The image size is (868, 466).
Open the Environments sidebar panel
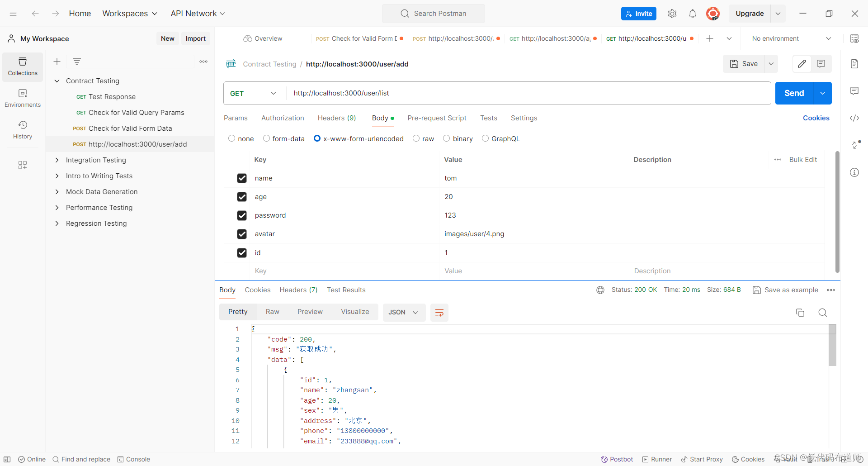pyautogui.click(x=23, y=98)
